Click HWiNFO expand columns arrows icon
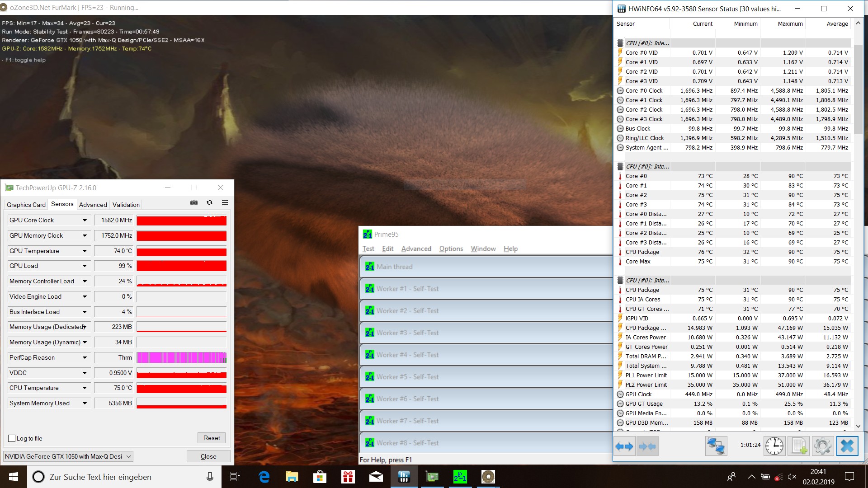This screenshot has width=868, height=488. (624, 446)
